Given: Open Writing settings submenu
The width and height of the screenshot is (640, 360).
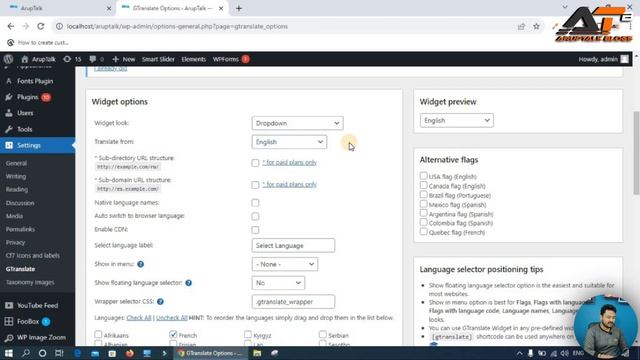Looking at the screenshot, I should pos(16,176).
